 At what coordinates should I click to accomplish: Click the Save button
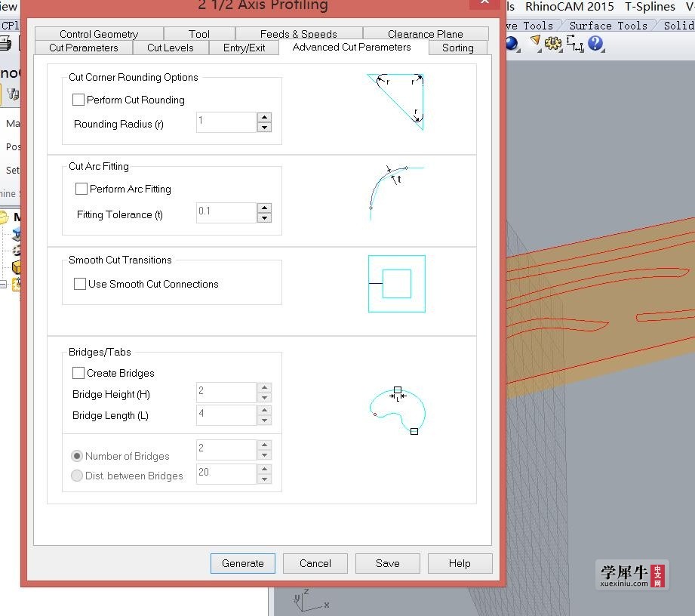click(x=387, y=563)
